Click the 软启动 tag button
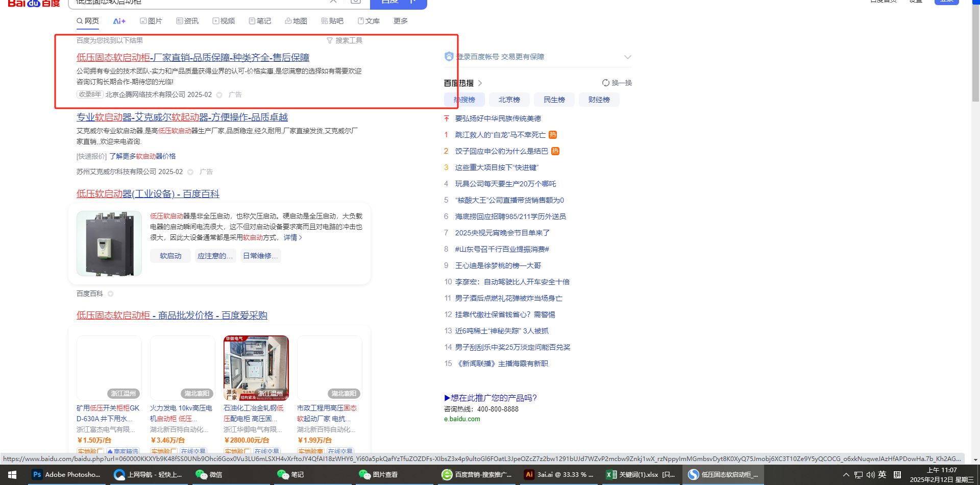Image resolution: width=980 pixels, height=485 pixels. pos(170,256)
